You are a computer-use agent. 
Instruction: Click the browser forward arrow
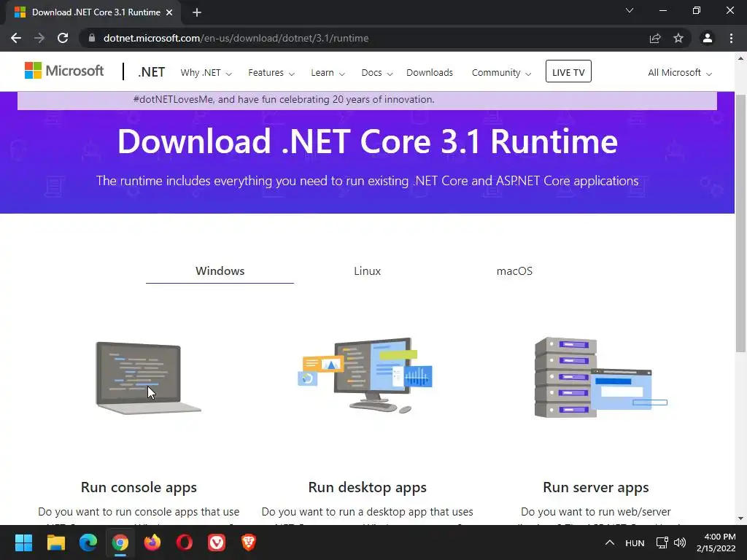click(39, 38)
